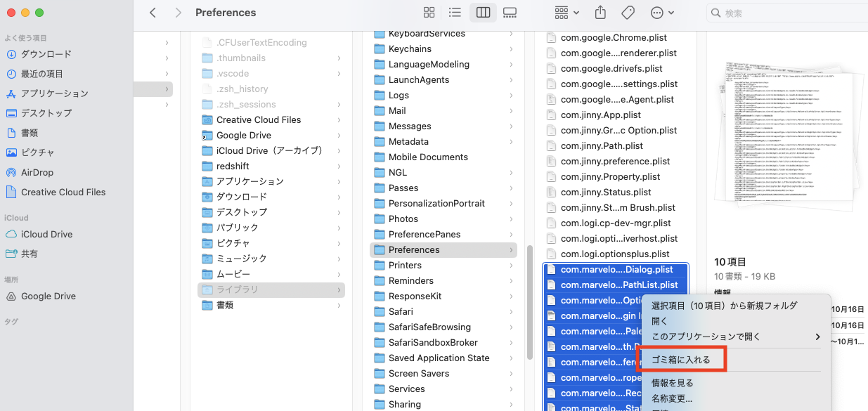Open デスクトップ in the sidebar

point(46,113)
